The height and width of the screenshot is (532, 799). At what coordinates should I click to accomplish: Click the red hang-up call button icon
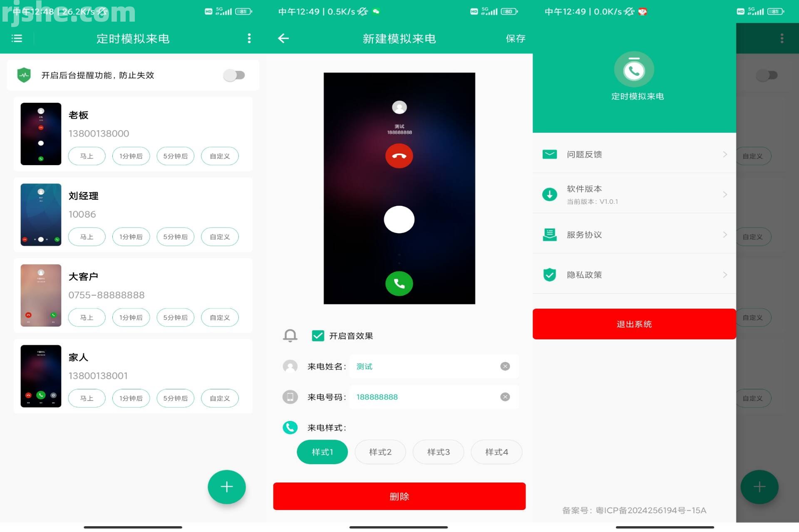tap(399, 156)
